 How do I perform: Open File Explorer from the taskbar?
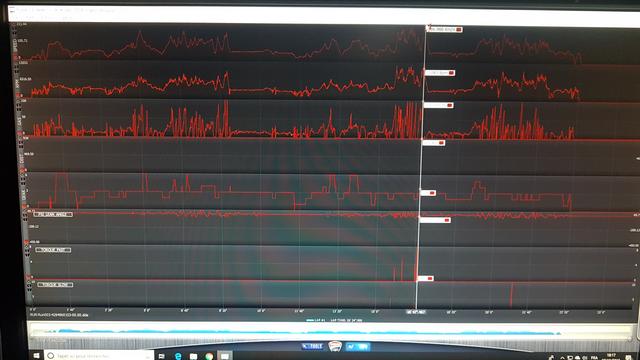point(193,356)
